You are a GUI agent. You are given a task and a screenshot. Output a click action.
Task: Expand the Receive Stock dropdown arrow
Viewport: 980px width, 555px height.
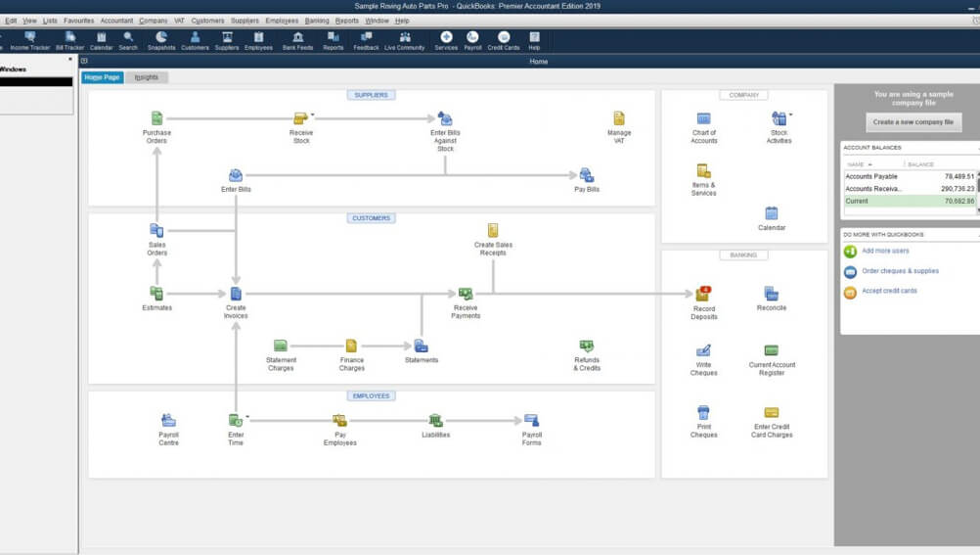312,113
